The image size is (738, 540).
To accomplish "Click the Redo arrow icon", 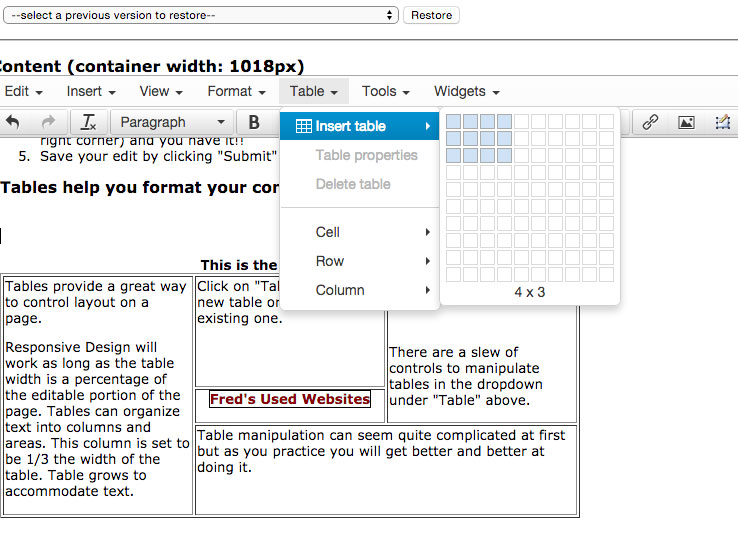I will 48,122.
